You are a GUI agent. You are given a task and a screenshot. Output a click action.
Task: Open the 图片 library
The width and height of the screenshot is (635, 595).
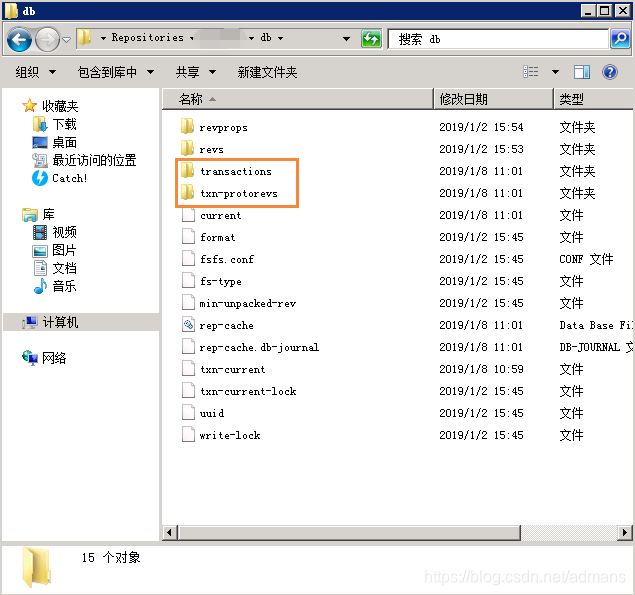coord(64,250)
